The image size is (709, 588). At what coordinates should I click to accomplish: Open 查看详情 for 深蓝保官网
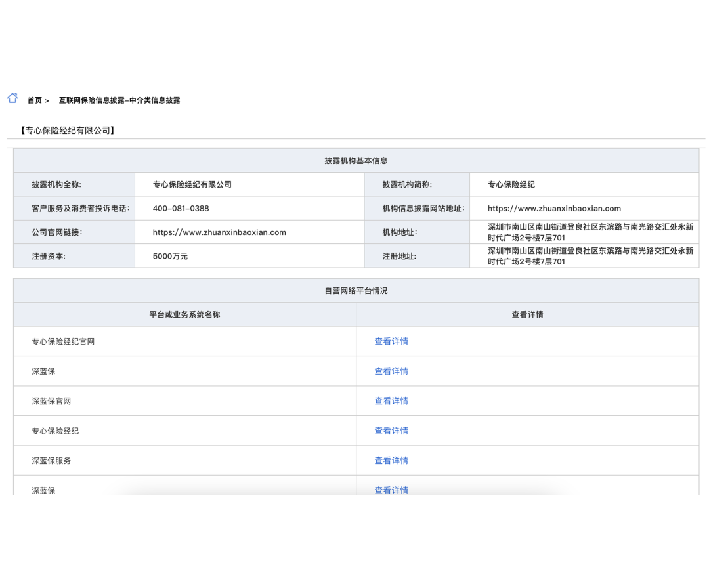coord(391,401)
